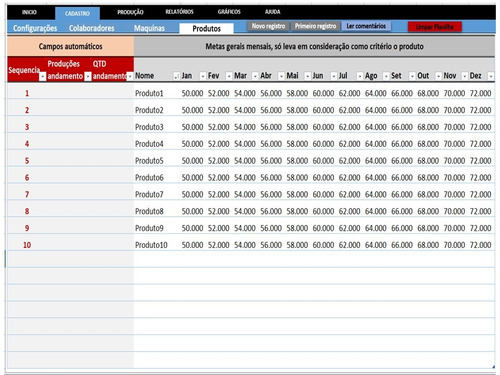Jump to Primeiro registro

coord(315,26)
